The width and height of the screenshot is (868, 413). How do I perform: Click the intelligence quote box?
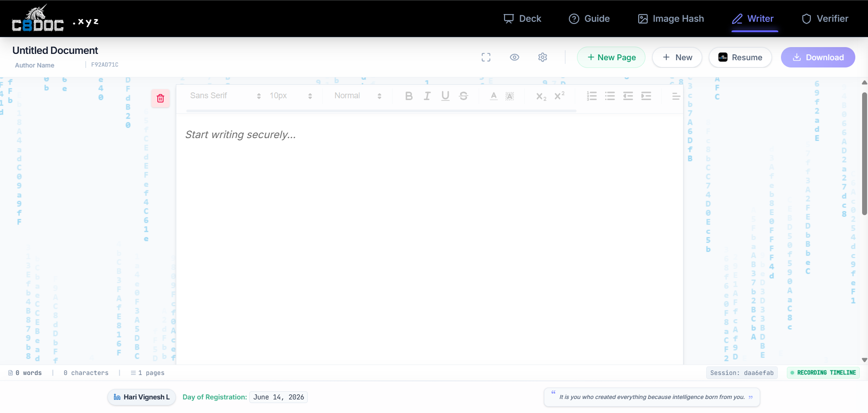click(652, 397)
